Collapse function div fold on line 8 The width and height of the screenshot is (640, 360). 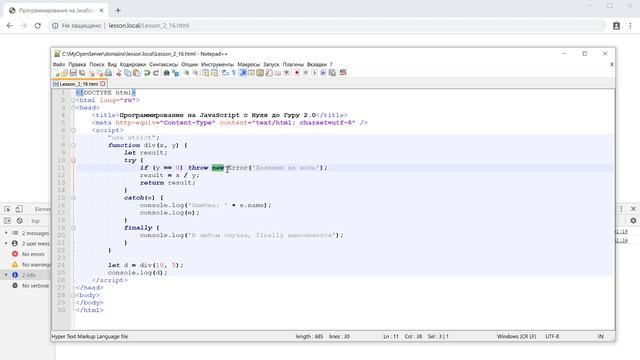[x=73, y=145]
